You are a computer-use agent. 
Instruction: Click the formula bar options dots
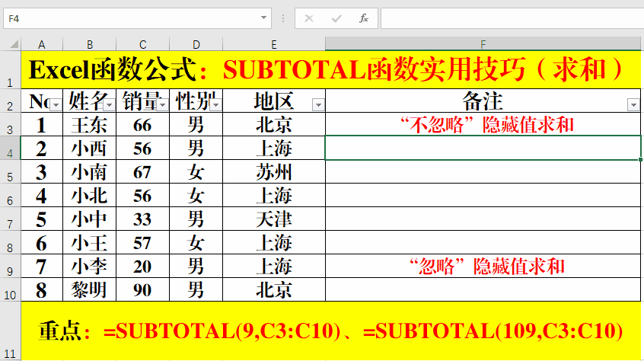click(283, 18)
